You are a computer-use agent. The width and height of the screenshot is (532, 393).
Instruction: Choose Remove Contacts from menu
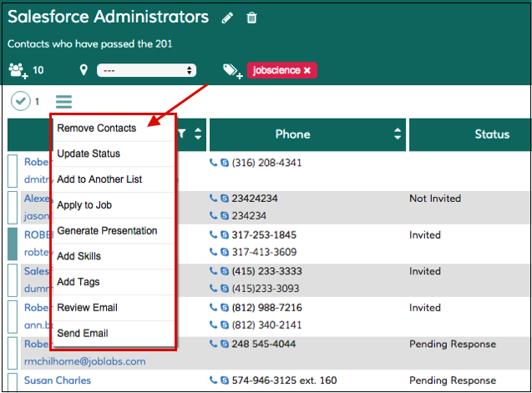click(114, 128)
